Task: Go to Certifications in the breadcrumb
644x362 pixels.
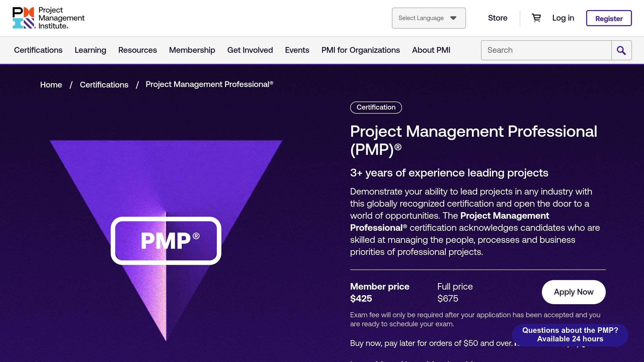Action: tap(104, 85)
